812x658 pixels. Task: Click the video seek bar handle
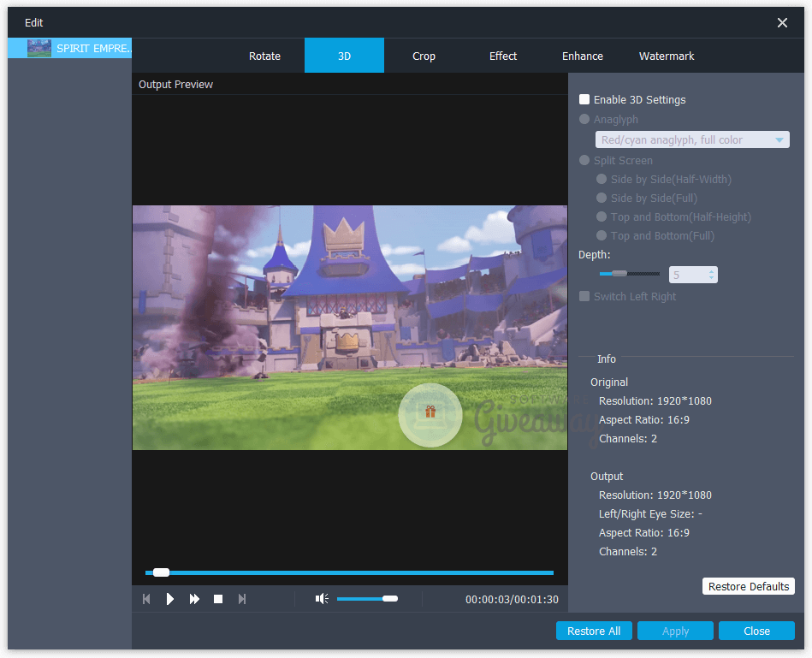click(x=161, y=572)
